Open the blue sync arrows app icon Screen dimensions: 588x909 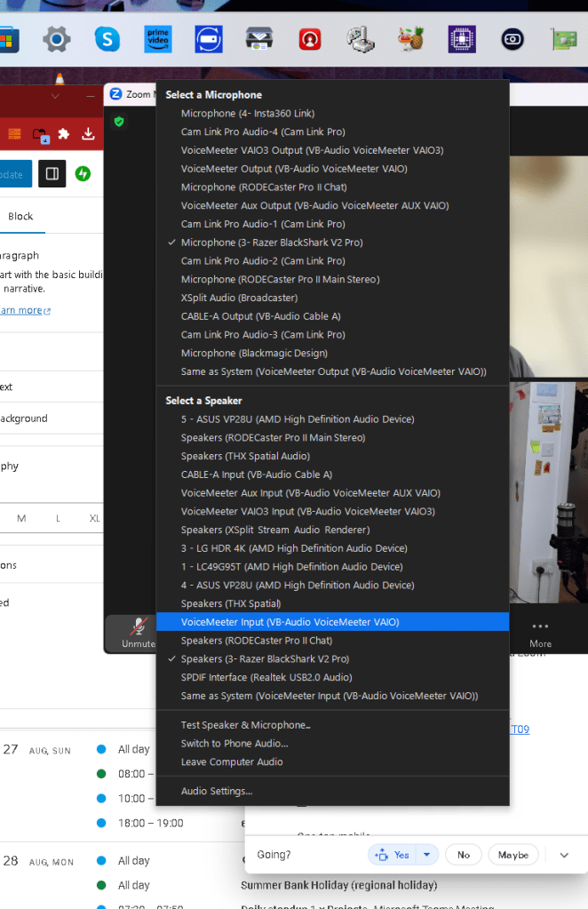(209, 39)
